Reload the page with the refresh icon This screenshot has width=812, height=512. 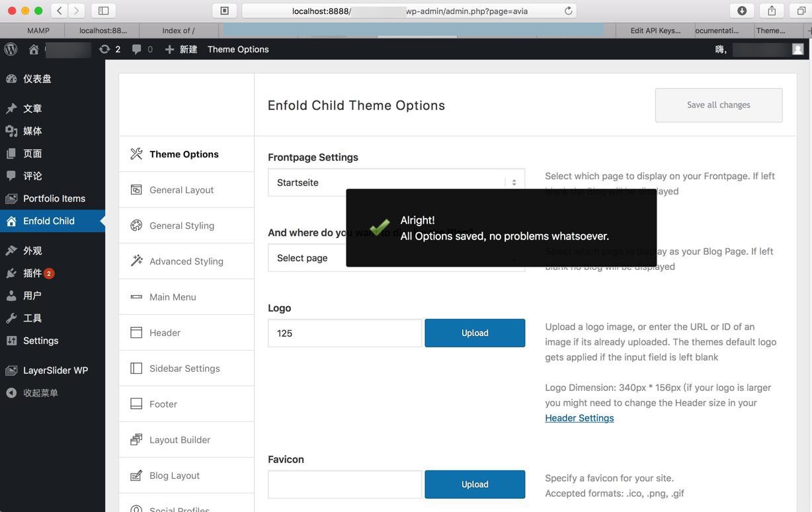point(568,11)
